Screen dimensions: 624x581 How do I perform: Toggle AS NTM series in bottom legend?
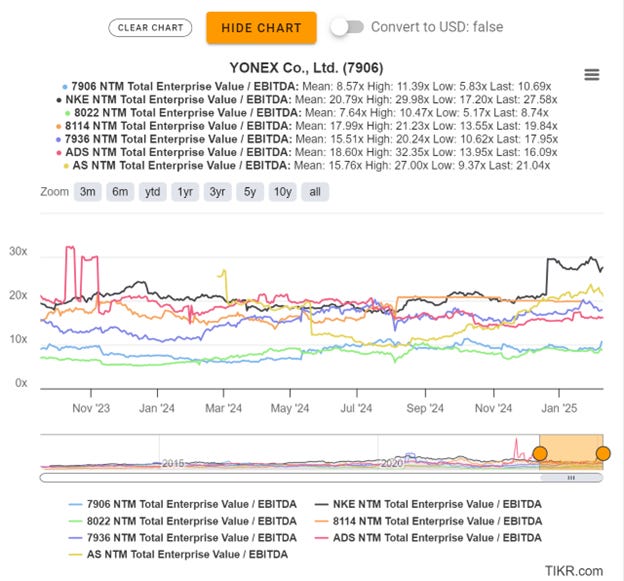pyautogui.click(x=178, y=554)
